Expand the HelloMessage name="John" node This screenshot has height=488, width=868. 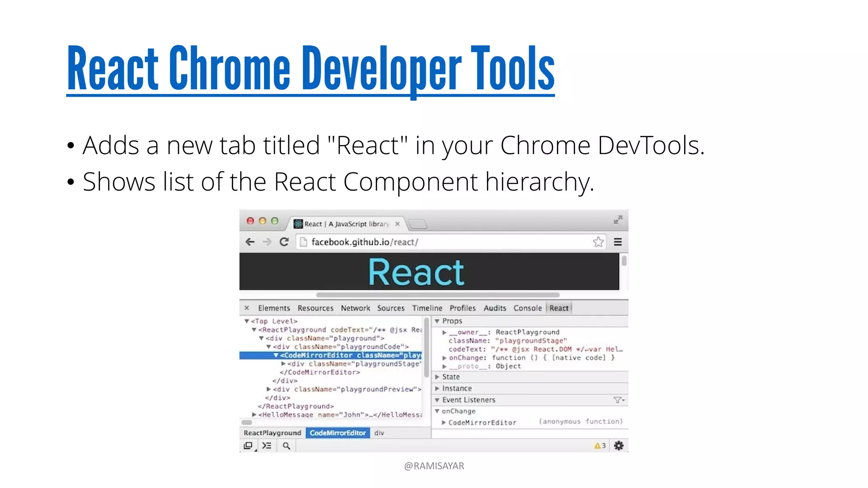click(x=254, y=414)
